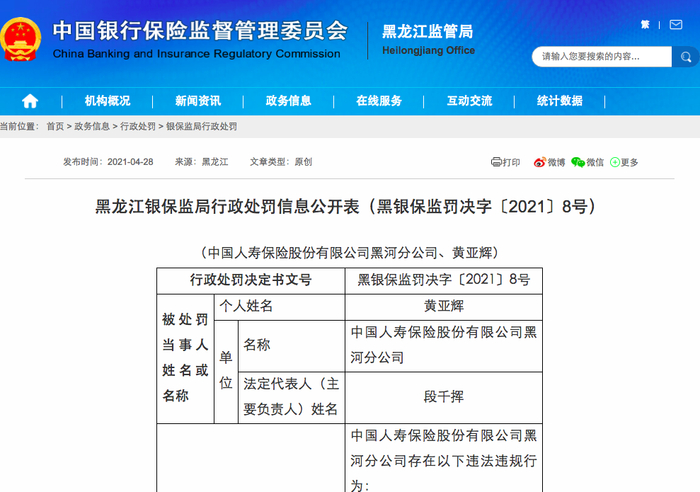Open the mail envelope icon
700x492 pixels.
[x=676, y=25]
